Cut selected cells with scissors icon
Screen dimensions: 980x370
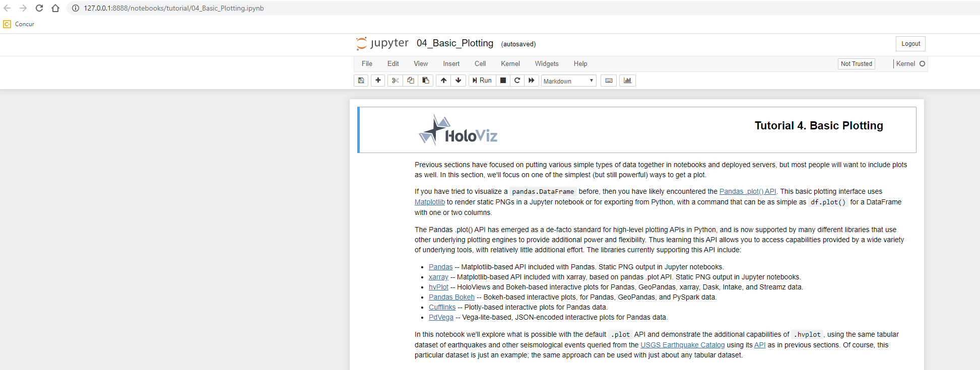pos(396,81)
